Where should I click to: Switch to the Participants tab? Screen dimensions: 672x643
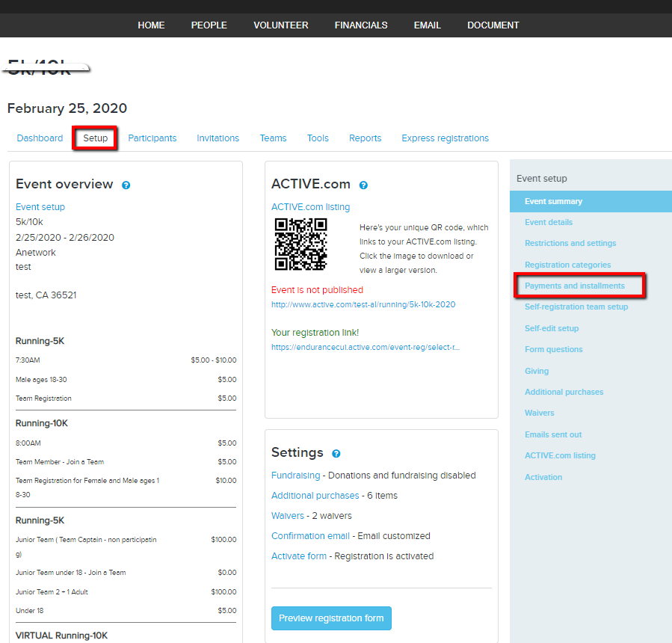[152, 138]
